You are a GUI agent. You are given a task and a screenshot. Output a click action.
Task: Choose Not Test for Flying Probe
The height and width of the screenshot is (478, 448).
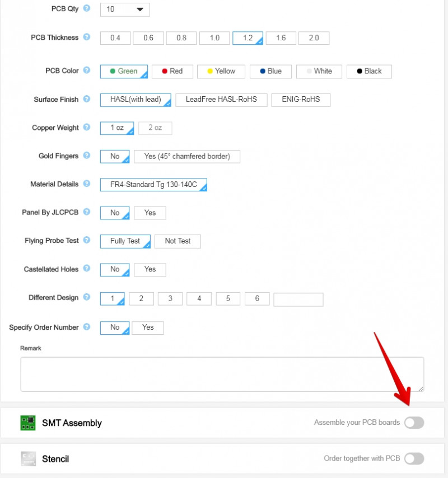(178, 241)
